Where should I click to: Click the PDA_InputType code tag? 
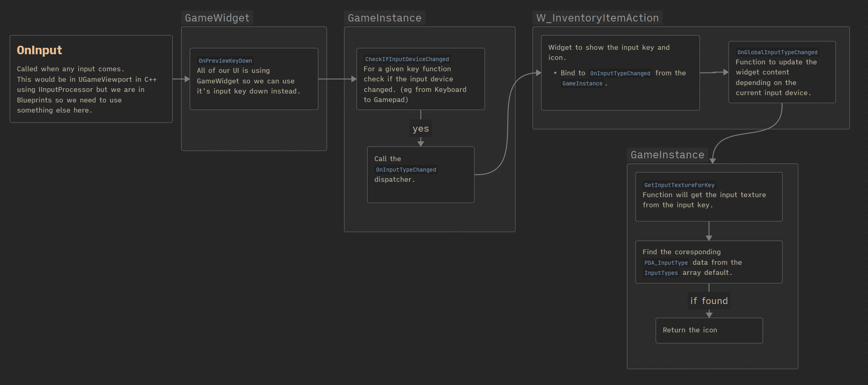click(x=666, y=263)
